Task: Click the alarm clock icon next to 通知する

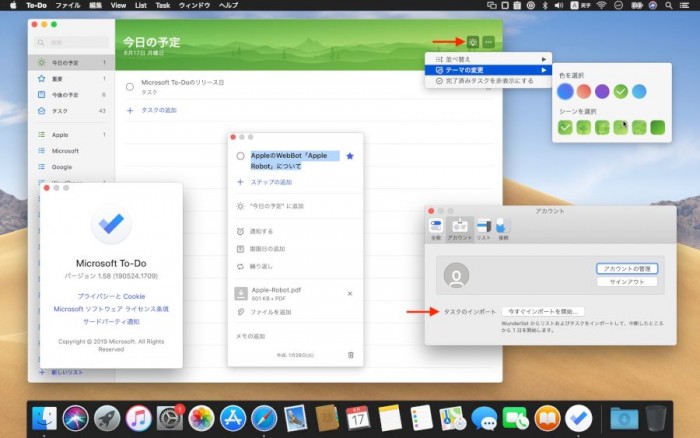Action: coord(240,231)
